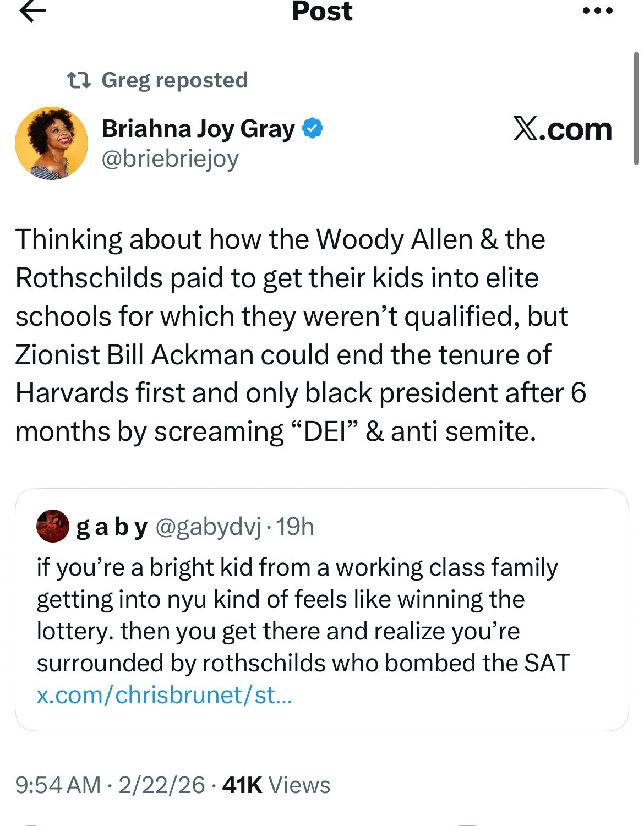The width and height of the screenshot is (644, 826).
Task: Tap the main post text about Woody Allen
Action: point(300,335)
